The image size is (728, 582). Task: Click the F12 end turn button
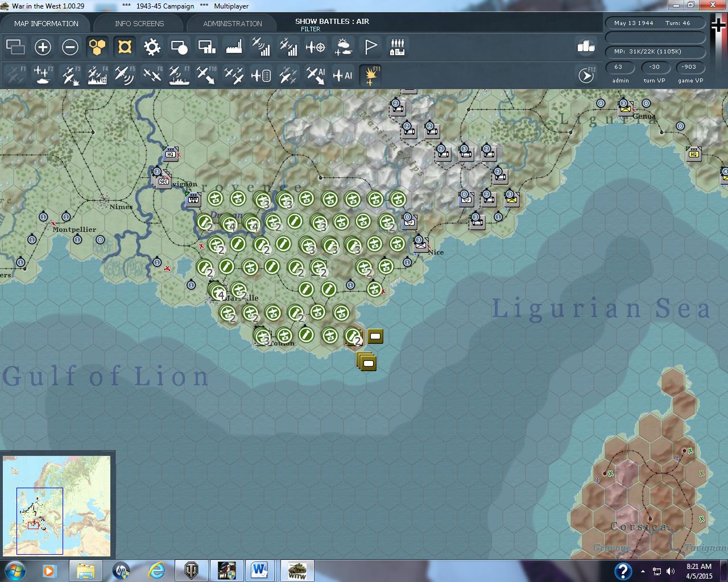point(586,75)
